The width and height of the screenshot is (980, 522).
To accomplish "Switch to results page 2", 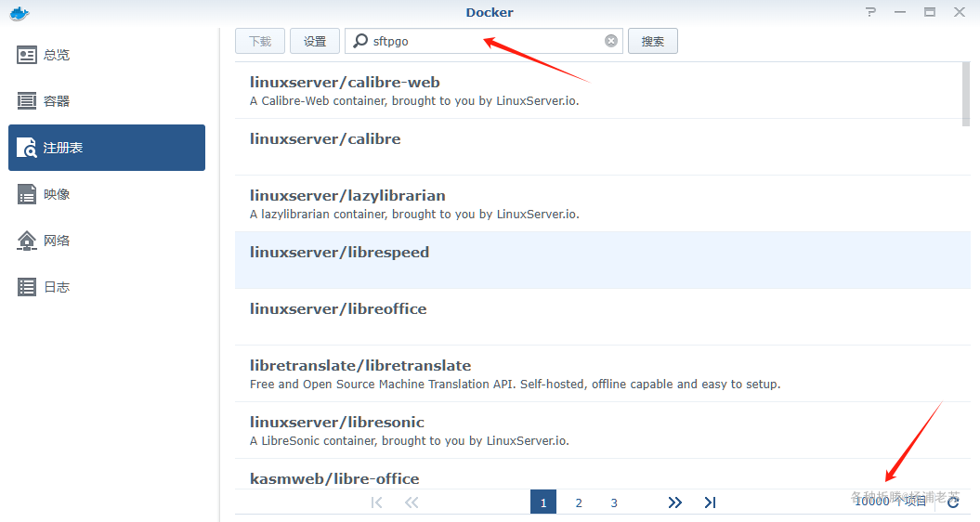I will pyautogui.click(x=579, y=502).
